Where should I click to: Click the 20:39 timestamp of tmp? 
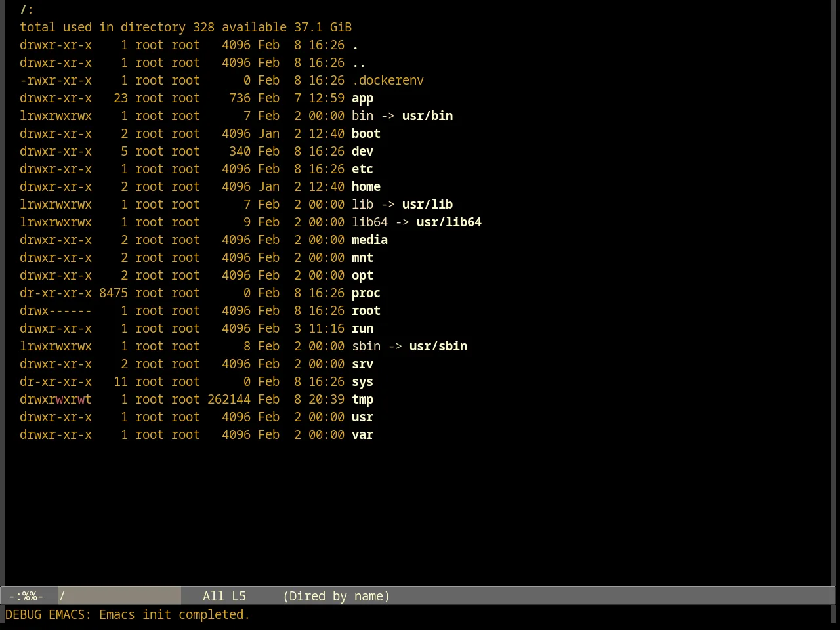click(x=326, y=400)
